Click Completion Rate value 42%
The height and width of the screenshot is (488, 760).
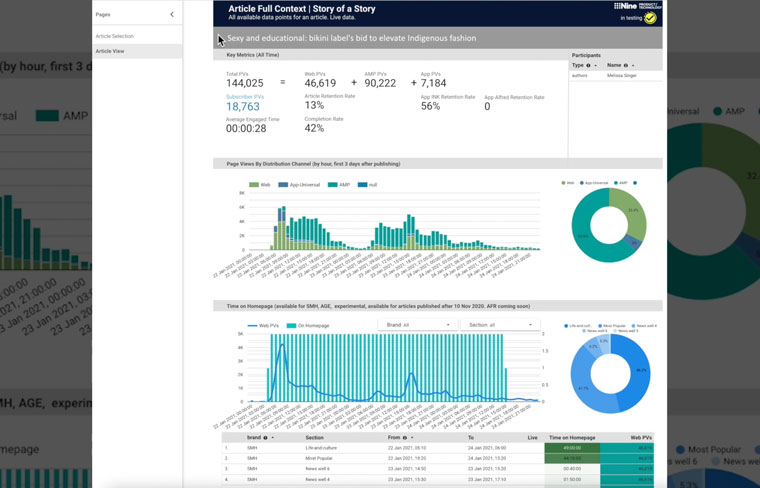click(314, 128)
